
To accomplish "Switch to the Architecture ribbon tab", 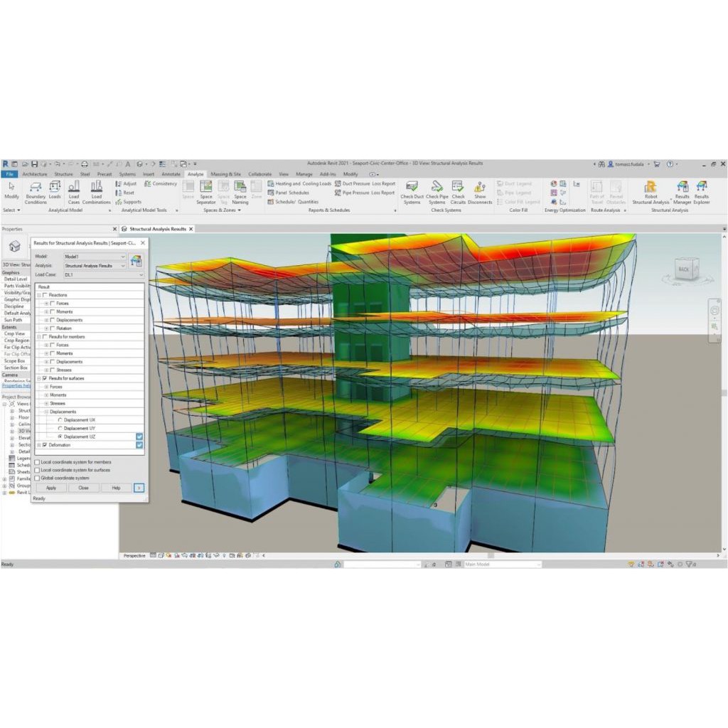I will pos(34,173).
